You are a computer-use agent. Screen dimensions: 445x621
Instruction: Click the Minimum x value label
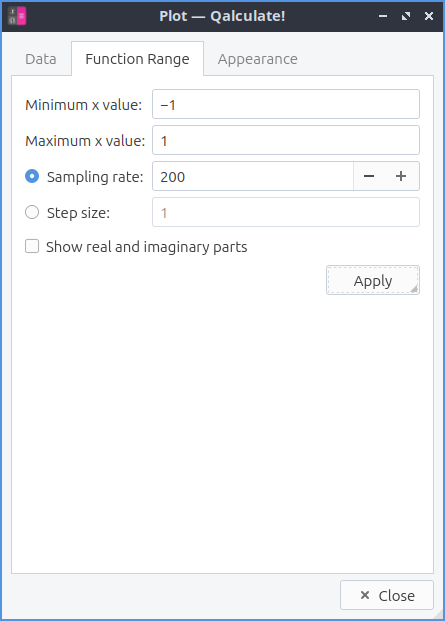pyautogui.click(x=84, y=105)
